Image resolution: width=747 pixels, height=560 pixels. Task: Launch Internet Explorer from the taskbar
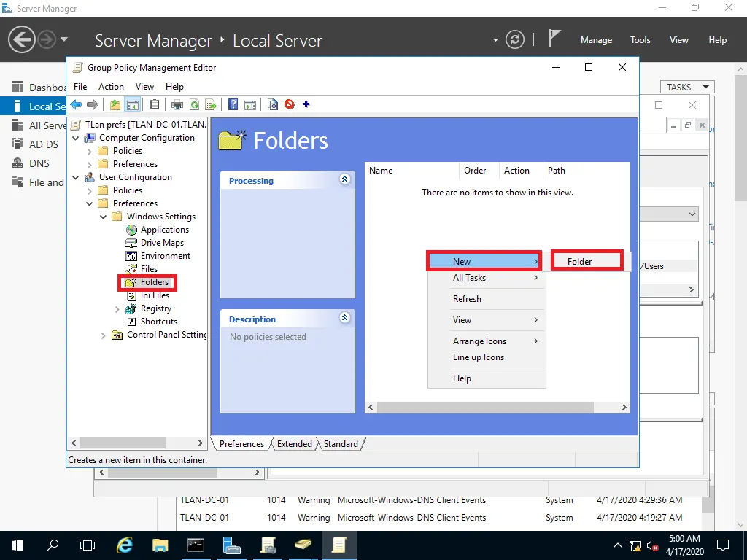coord(124,545)
